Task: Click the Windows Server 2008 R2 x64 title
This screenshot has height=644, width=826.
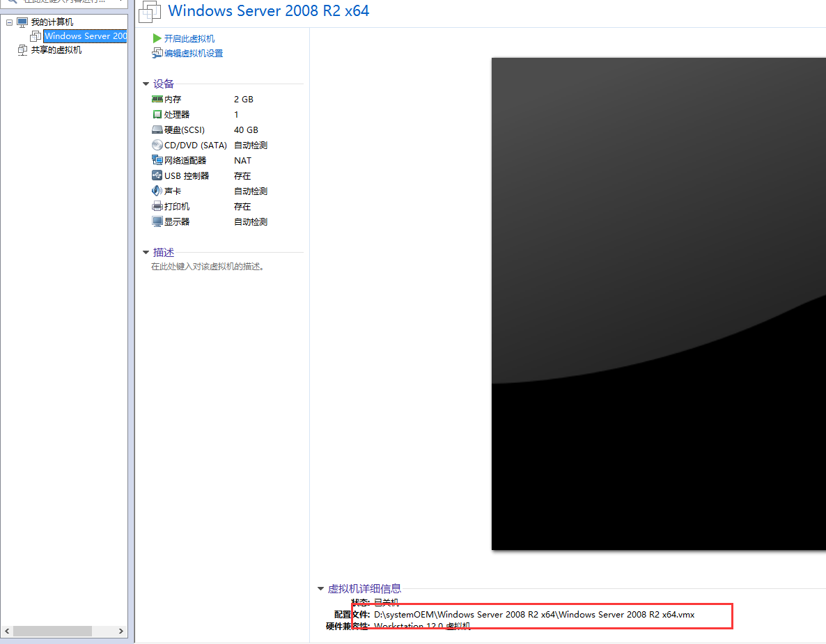Action: 269,11
